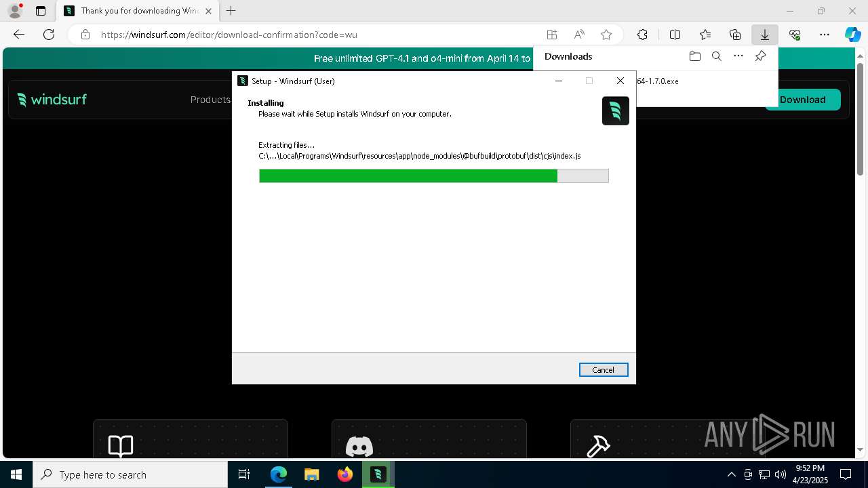Click the hammer icon card
868x488 pixels.
coord(667,439)
